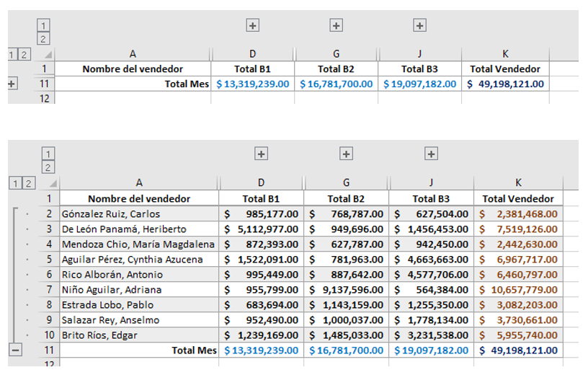Expand column group above column D in bottom sheet
The height and width of the screenshot is (375, 588).
261,154
